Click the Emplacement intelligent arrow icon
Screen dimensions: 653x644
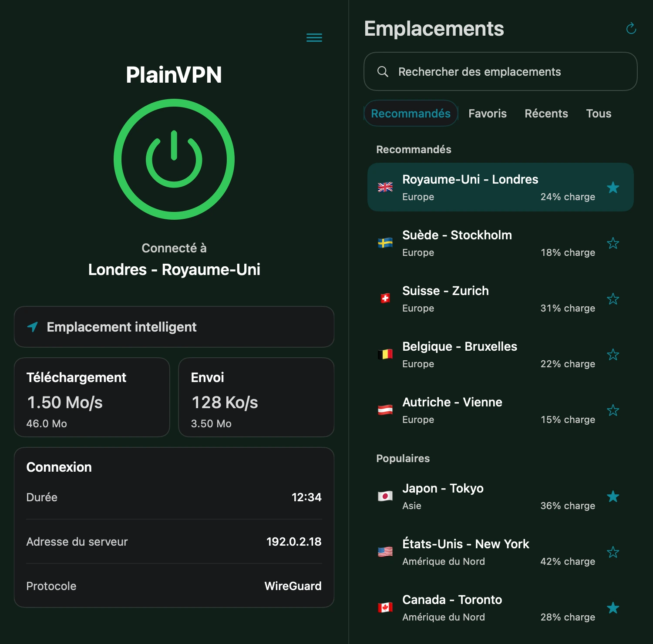33,327
